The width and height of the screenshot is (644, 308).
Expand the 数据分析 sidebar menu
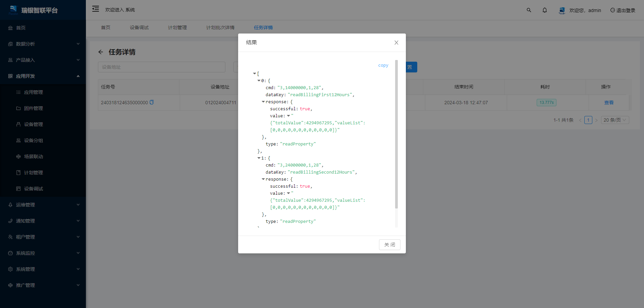click(43, 44)
